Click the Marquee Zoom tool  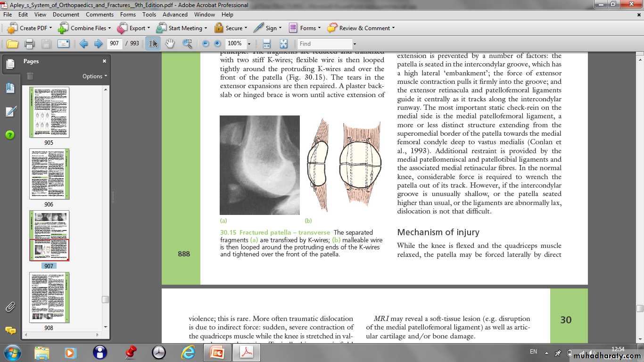[x=187, y=44]
